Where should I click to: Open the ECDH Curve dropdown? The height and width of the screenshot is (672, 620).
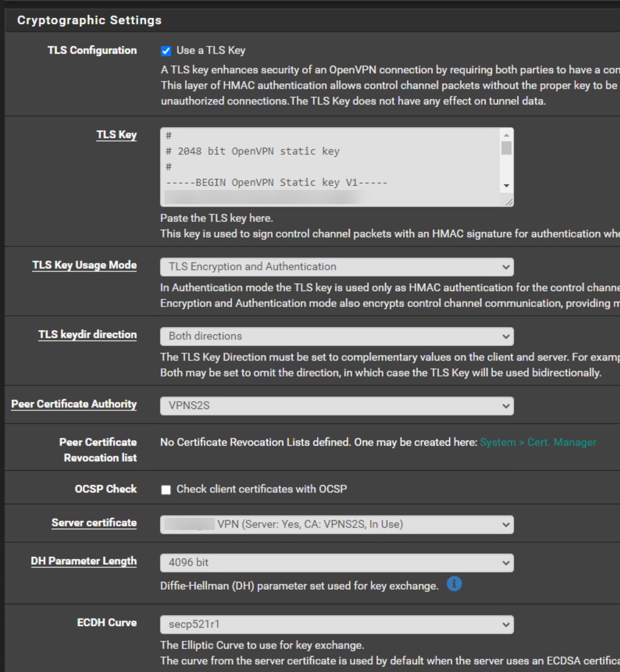click(337, 625)
